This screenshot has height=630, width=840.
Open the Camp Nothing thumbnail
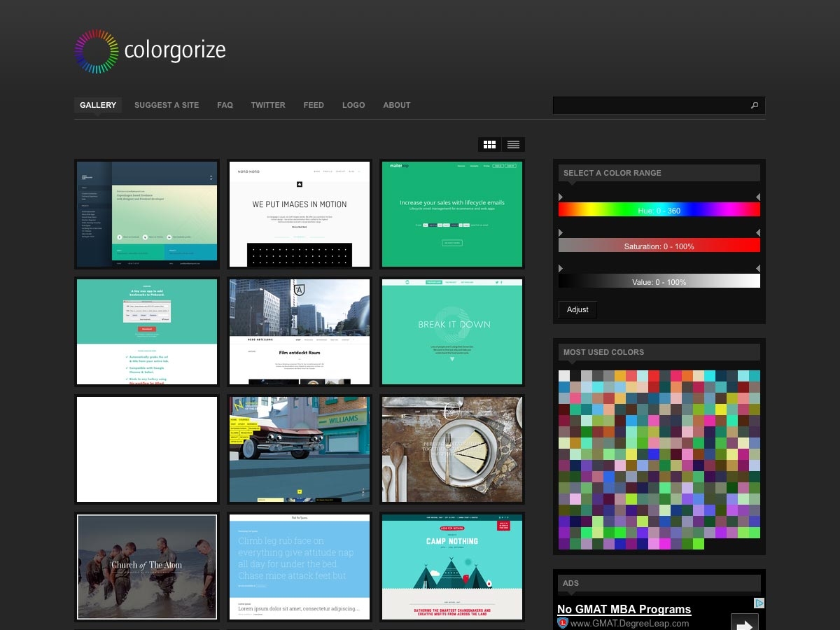(452, 567)
